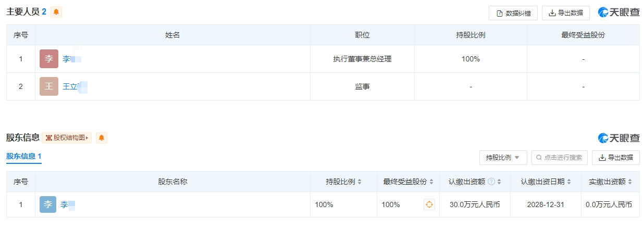Click the 点击进行搜索 search field
The image size is (644, 231).
pyautogui.click(x=560, y=158)
